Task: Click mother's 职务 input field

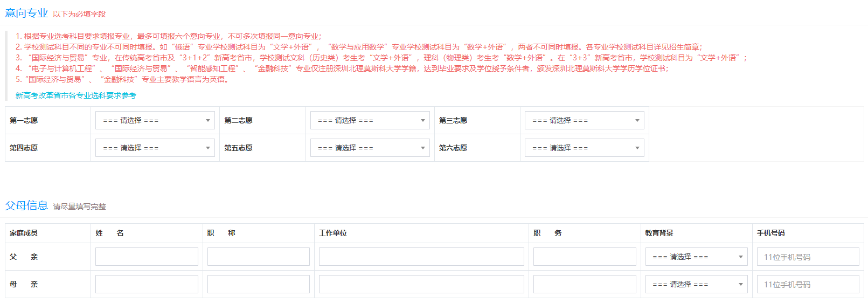Action: (585, 284)
